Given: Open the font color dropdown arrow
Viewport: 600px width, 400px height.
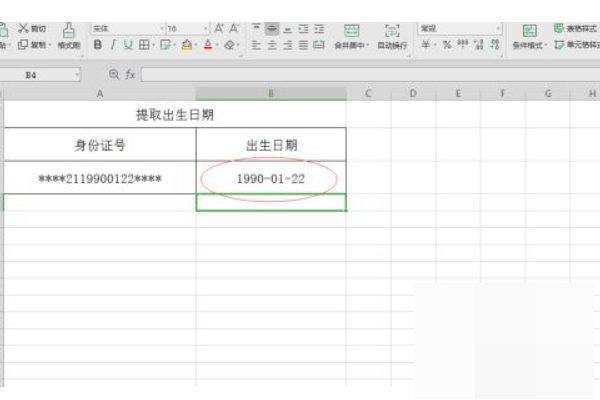Looking at the screenshot, I should (x=217, y=45).
